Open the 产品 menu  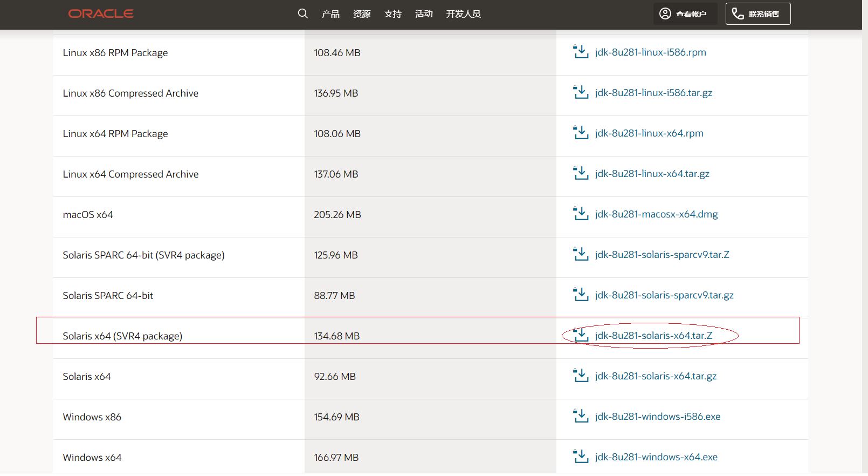click(330, 14)
